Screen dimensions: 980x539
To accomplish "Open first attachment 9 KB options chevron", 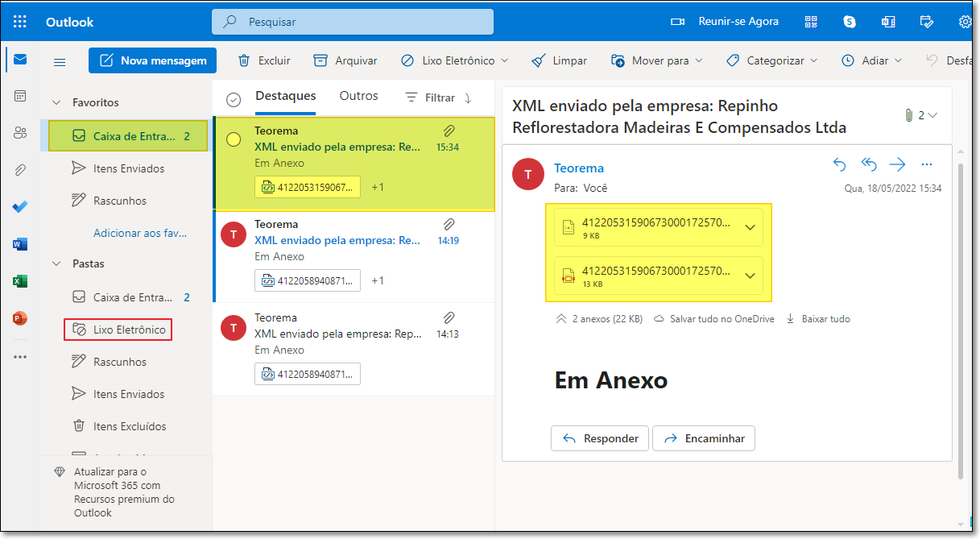I will pyautogui.click(x=750, y=227).
